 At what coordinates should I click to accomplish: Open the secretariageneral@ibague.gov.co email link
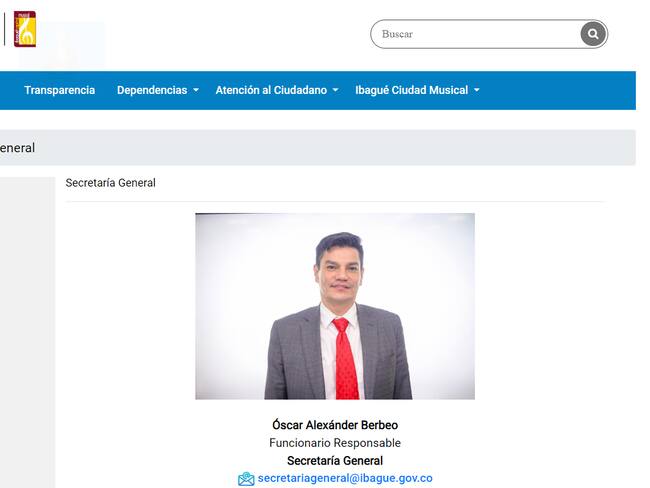tap(345, 478)
